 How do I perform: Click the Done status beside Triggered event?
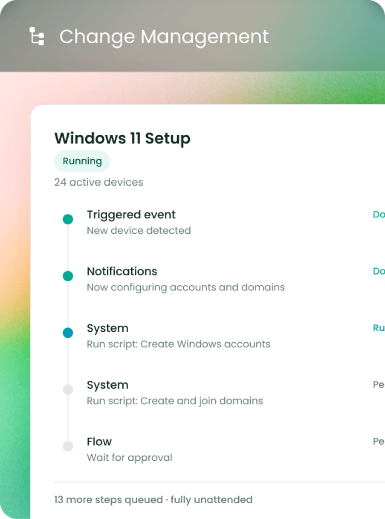point(379,215)
